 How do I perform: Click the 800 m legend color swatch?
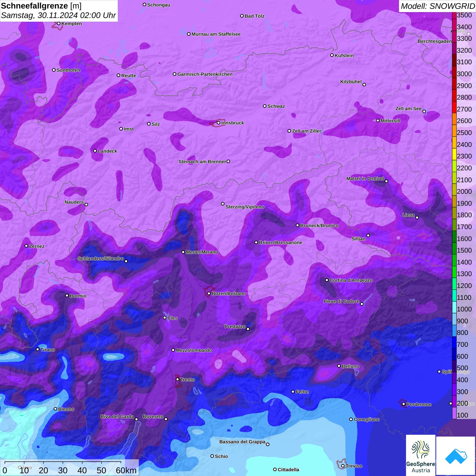[x=454, y=331]
